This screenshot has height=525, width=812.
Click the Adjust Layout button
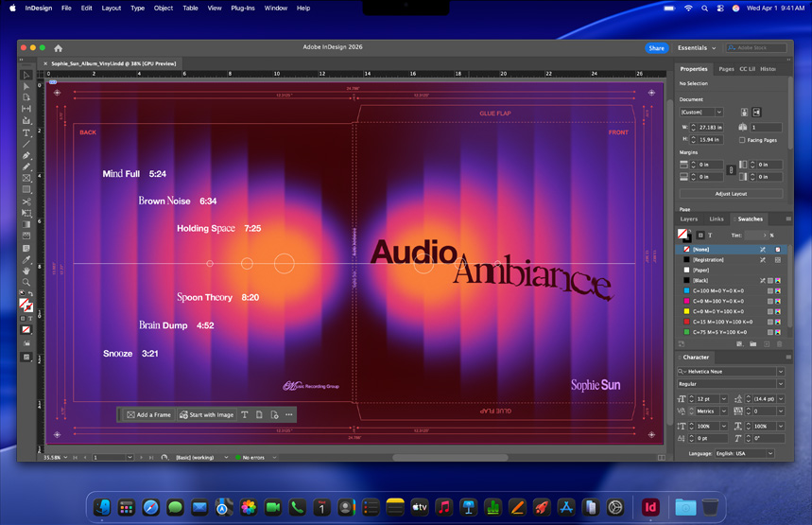point(732,193)
